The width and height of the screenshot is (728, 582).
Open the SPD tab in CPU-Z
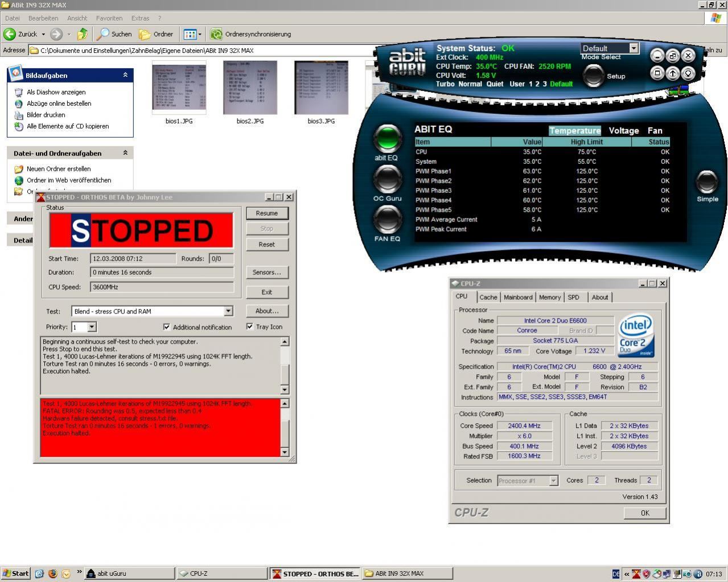(573, 298)
